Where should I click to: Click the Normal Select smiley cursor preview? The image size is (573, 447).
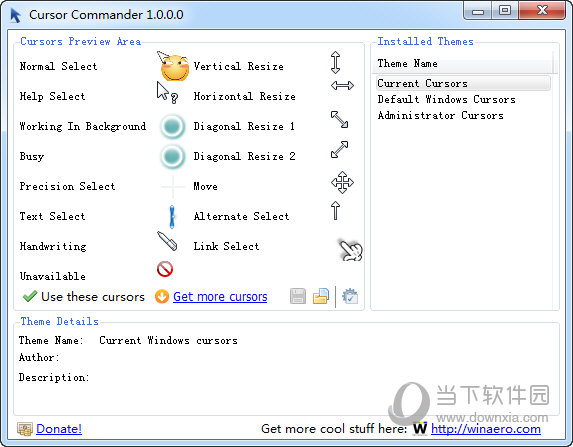[x=173, y=66]
